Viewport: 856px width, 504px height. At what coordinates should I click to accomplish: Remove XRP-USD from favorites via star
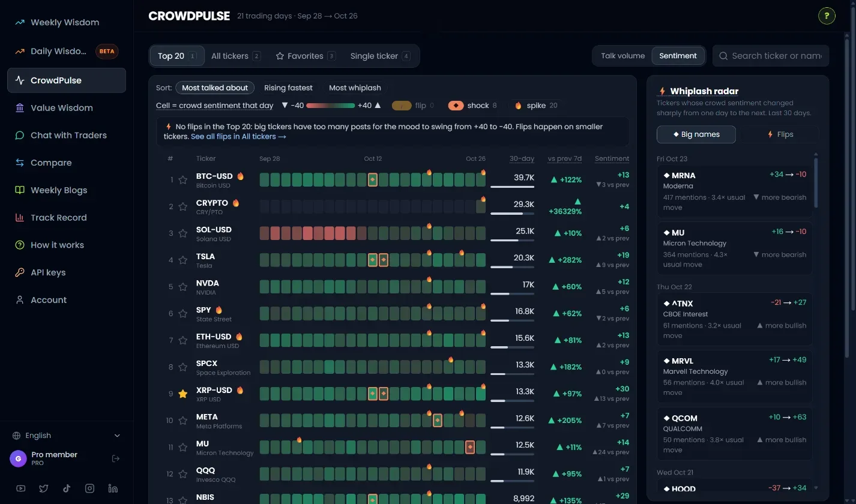pos(183,394)
